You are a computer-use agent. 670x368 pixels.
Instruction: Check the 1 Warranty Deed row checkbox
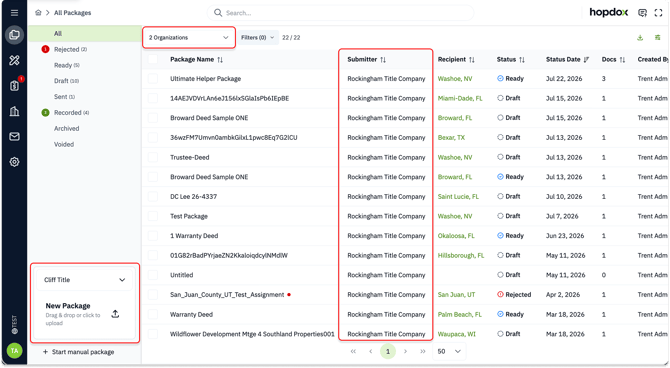153,236
